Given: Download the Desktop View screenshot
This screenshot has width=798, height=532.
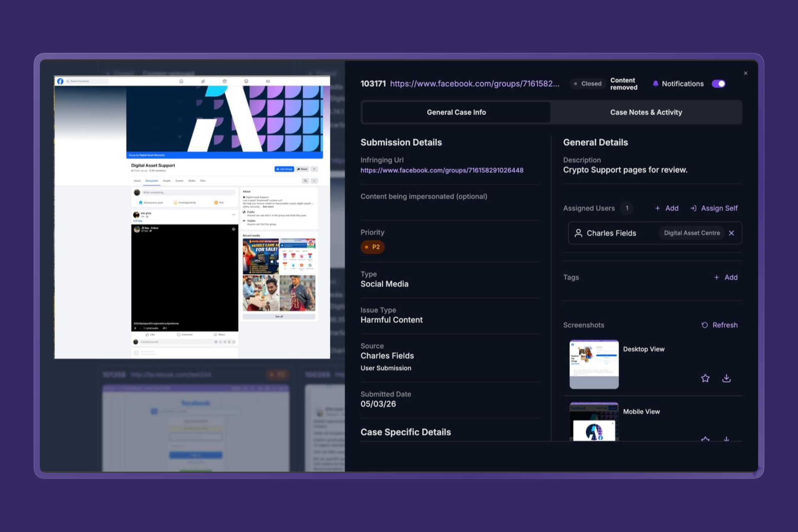Looking at the screenshot, I should [x=726, y=378].
